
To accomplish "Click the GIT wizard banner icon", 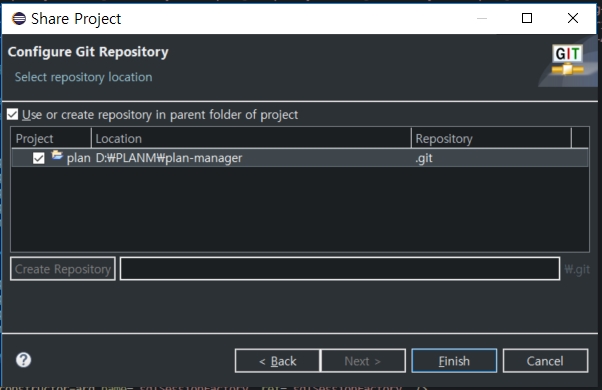I will (x=567, y=59).
